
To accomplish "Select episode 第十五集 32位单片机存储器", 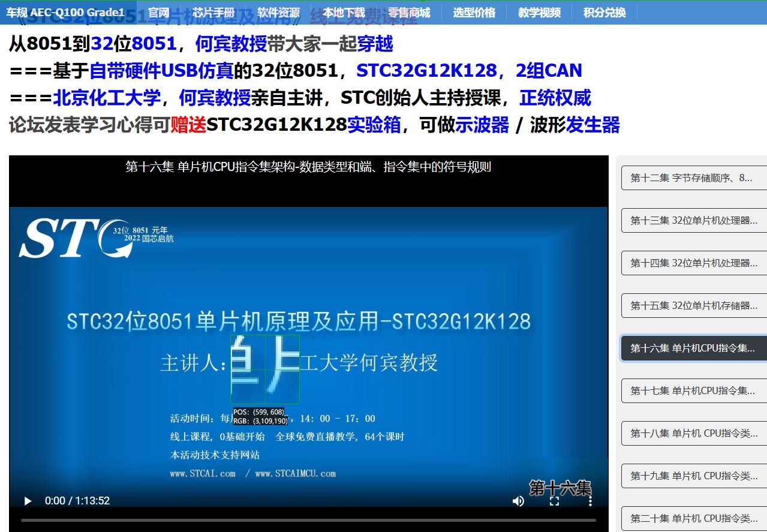I will point(694,305).
